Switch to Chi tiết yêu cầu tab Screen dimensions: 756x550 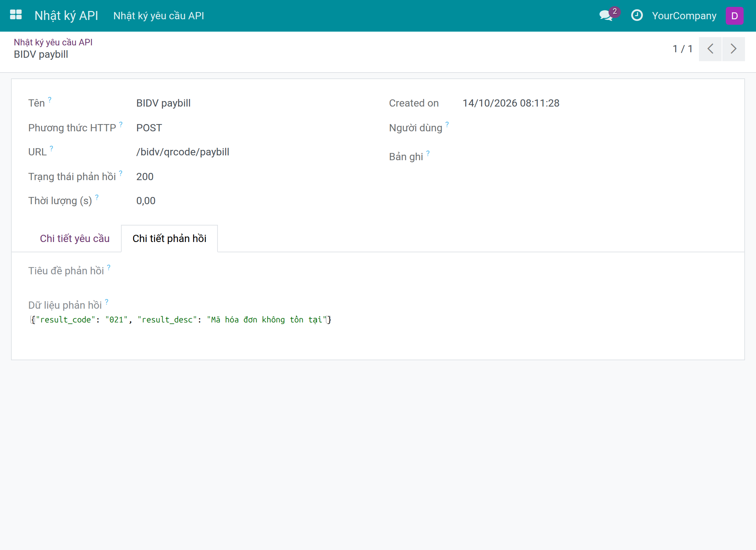[x=75, y=238]
